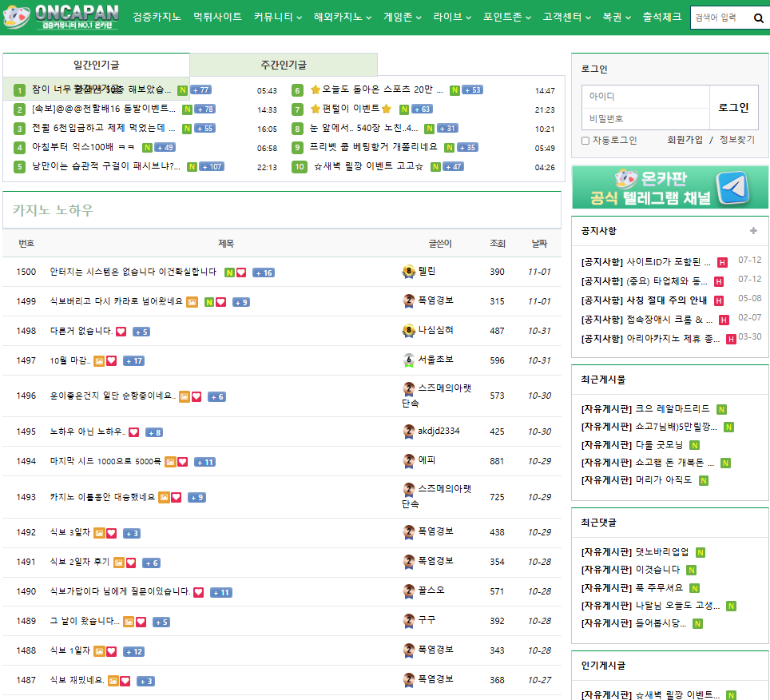Screen dimensions: 770x700
Task: Click into the 아이디 input field
Action: [x=645, y=97]
